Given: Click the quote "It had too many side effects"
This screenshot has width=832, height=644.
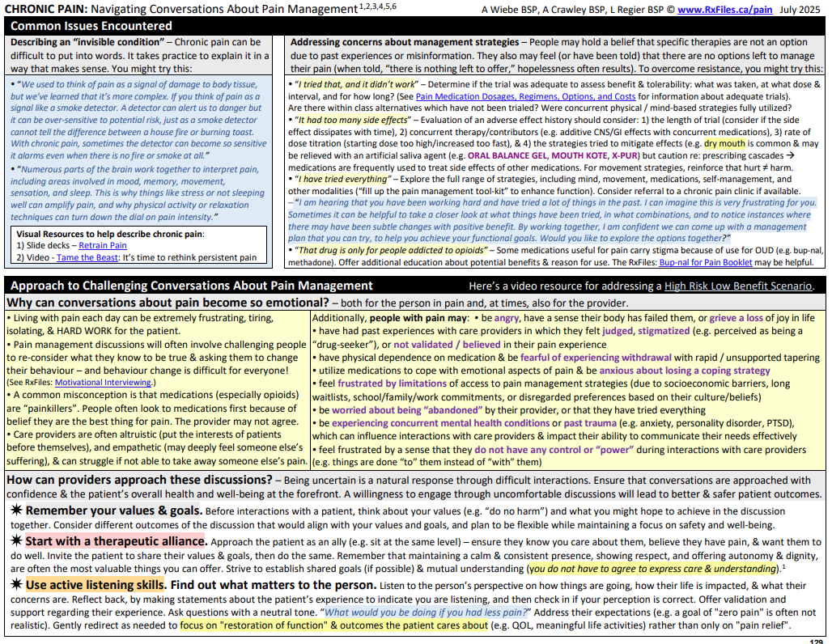Looking at the screenshot, I should [x=353, y=121].
